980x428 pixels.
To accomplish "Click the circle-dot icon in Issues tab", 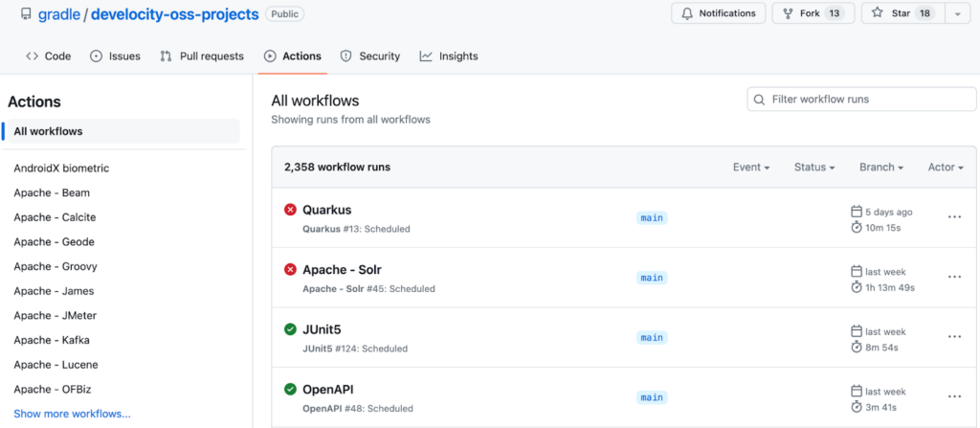I will (97, 56).
